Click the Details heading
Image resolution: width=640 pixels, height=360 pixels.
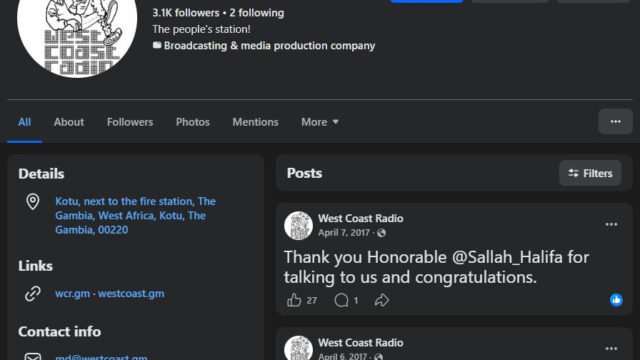[x=41, y=174]
